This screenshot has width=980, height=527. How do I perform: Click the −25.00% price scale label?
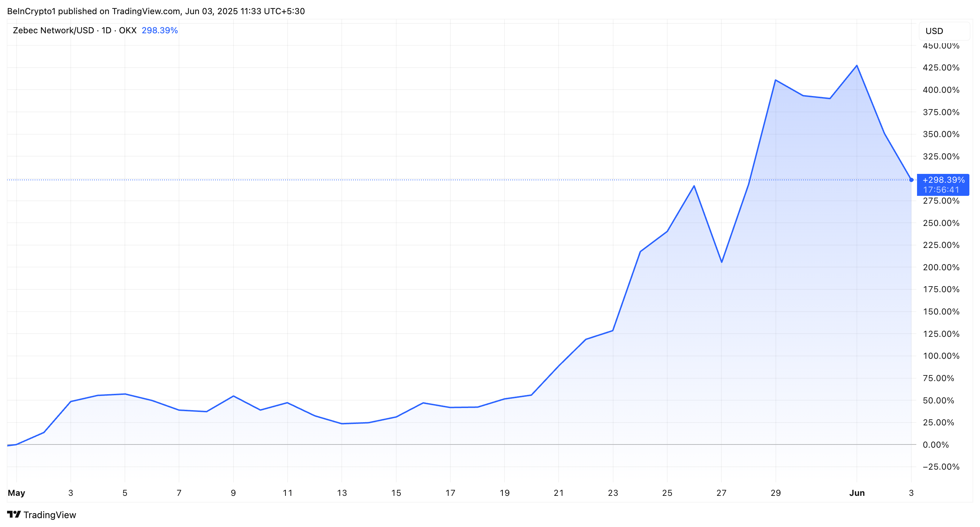tap(941, 466)
